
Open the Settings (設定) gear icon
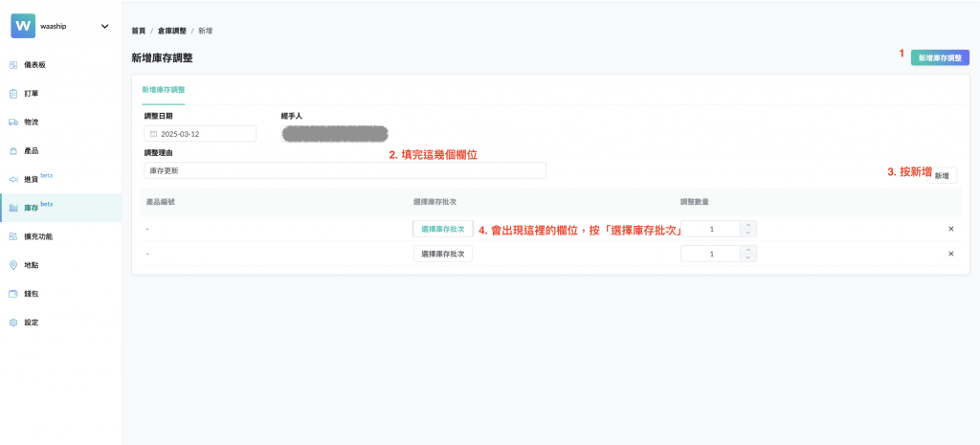pos(13,323)
